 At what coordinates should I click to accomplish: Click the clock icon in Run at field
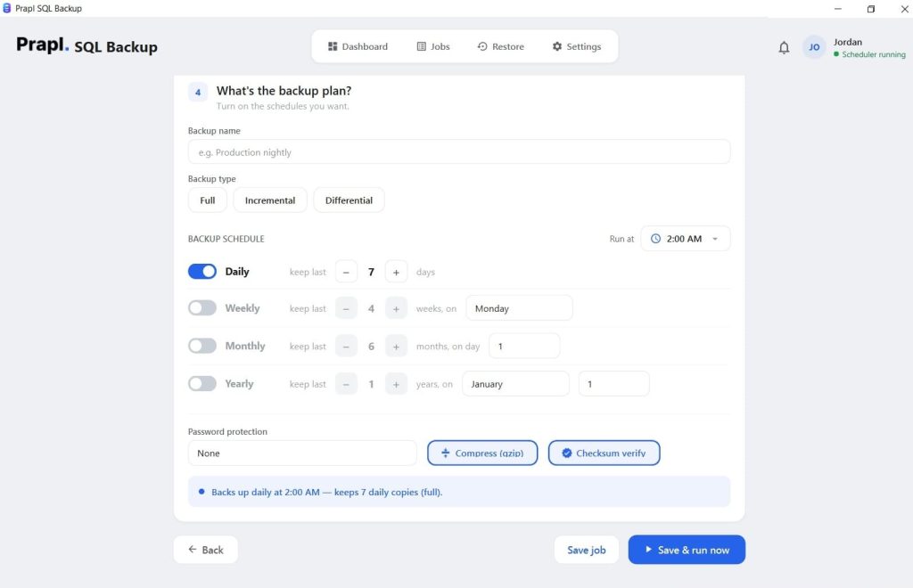pyautogui.click(x=655, y=239)
